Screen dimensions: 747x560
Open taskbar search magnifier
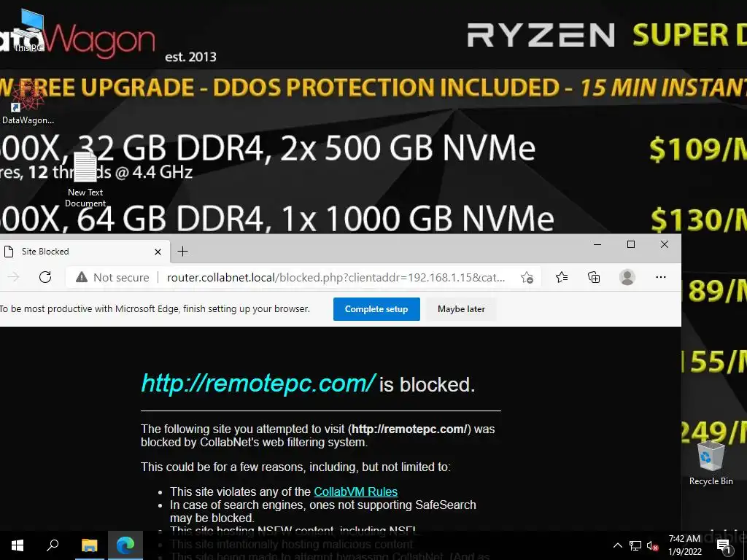click(53, 545)
